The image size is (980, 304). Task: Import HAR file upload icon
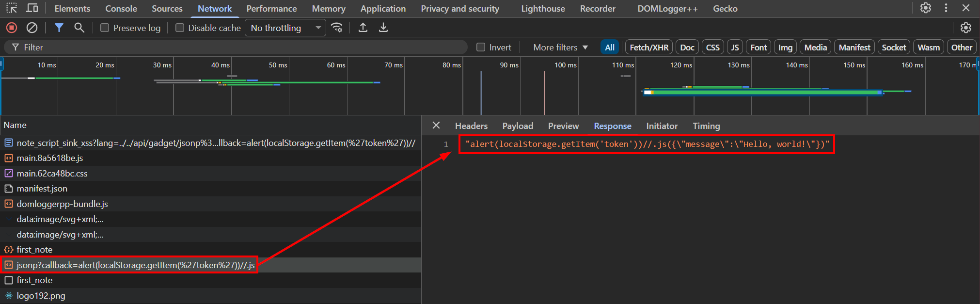(x=363, y=28)
